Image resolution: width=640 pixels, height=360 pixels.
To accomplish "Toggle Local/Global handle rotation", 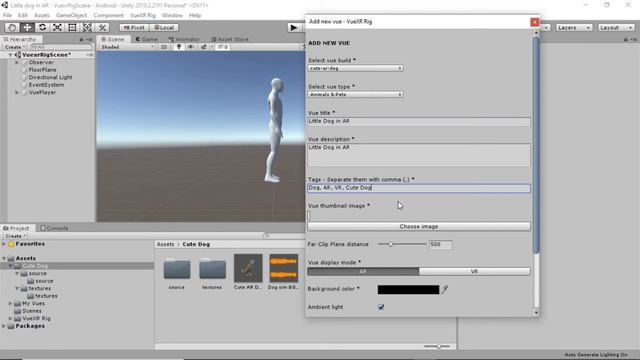I will tap(164, 27).
